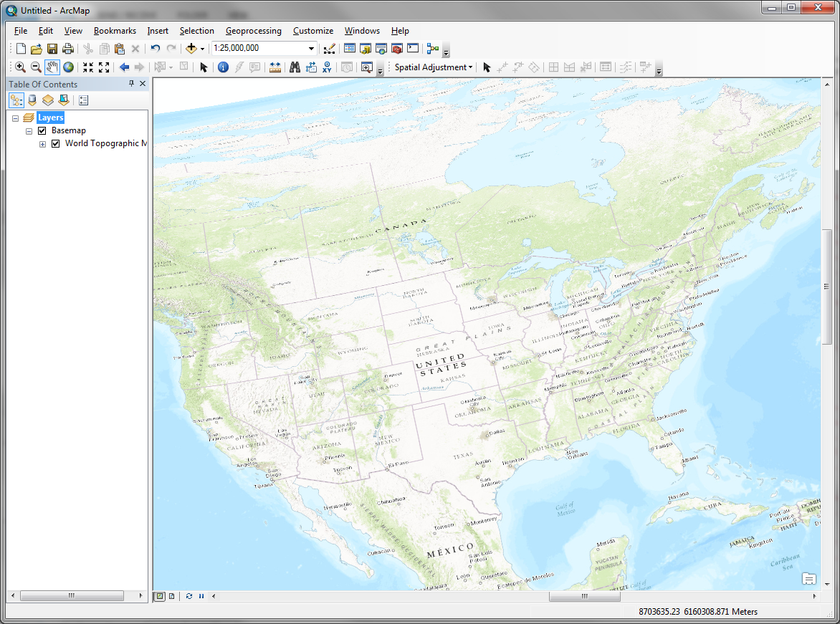This screenshot has height=624, width=840.
Task: Open ArcToolbox red toolbox icon
Action: pos(397,49)
